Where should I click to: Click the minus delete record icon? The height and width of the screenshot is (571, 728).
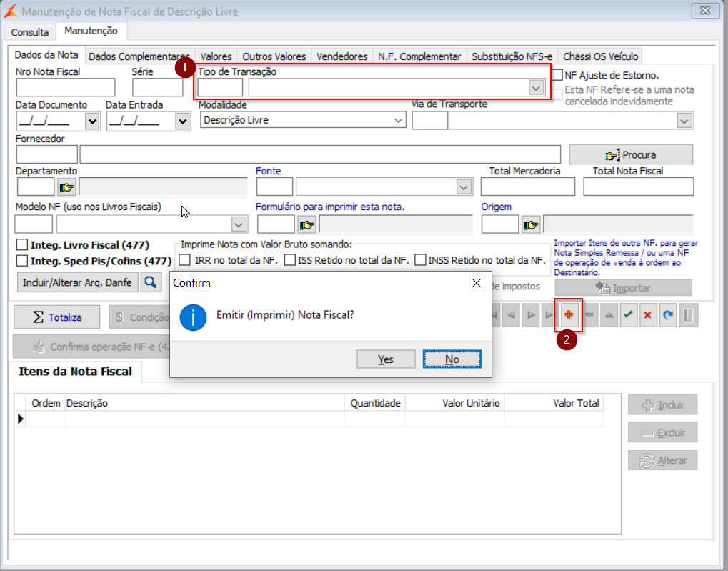coord(589,315)
